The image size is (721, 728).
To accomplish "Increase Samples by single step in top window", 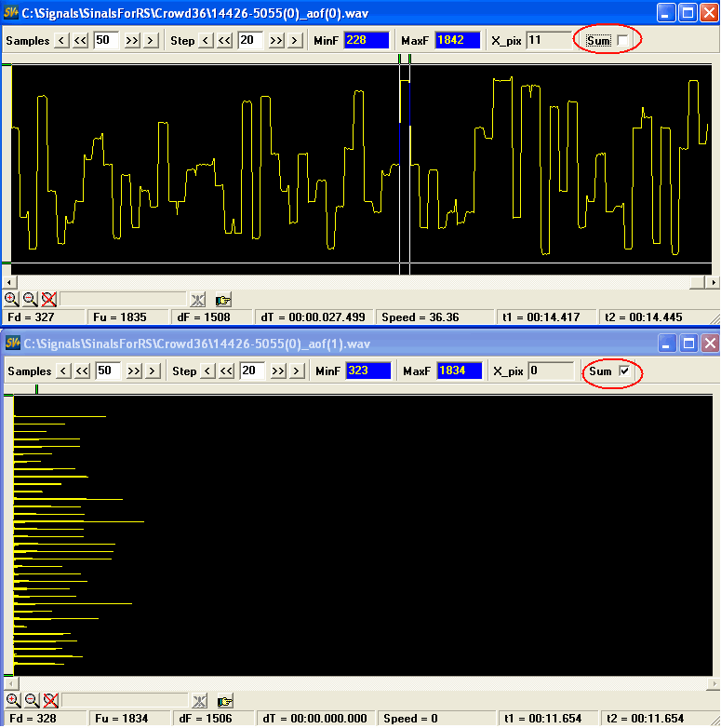I will click(x=151, y=41).
